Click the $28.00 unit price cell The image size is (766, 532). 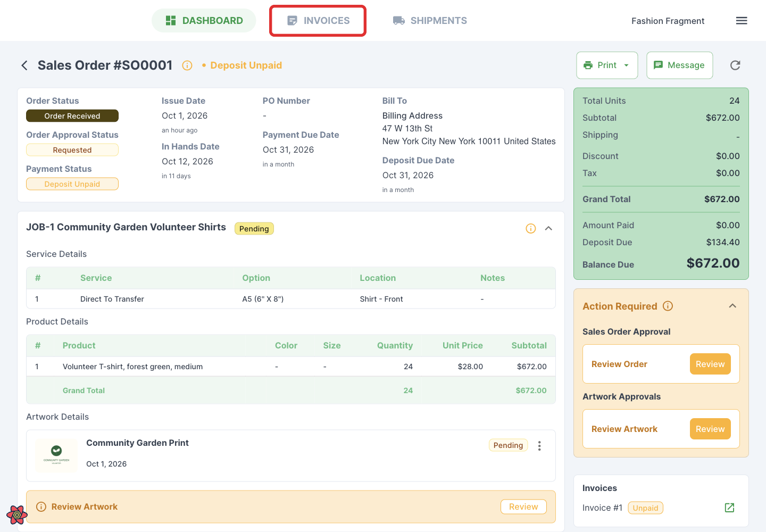pos(470,367)
